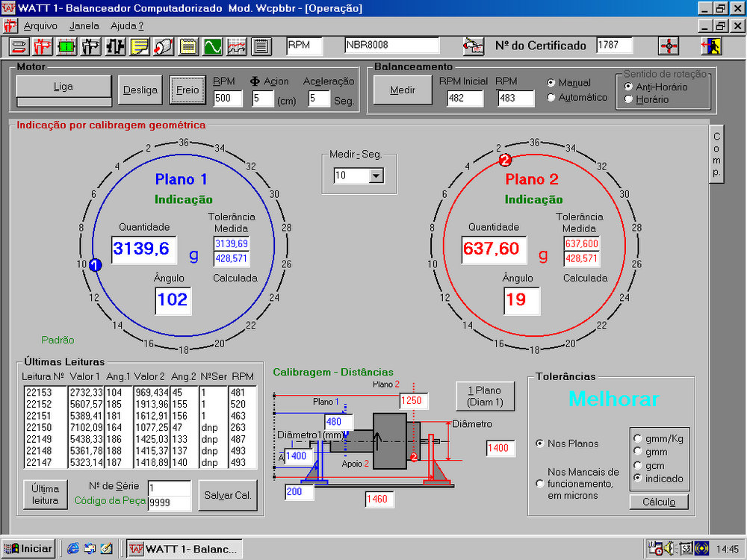Expand the Medir-Seg. dropdown

(x=376, y=175)
